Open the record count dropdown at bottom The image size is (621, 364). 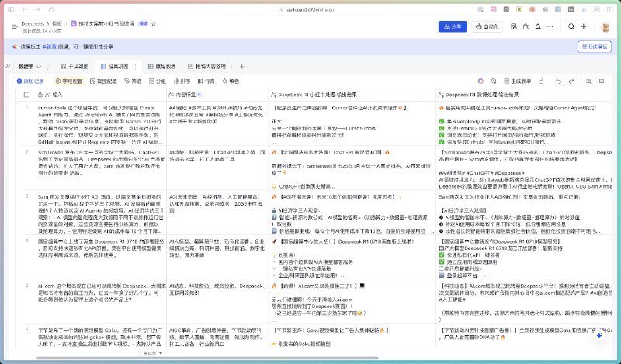tap(151, 353)
